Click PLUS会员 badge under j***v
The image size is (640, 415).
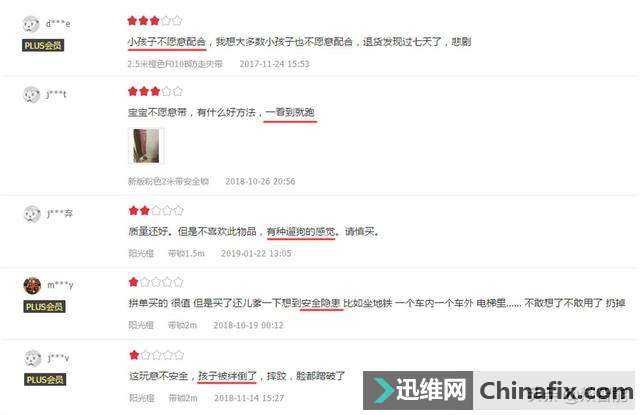pyautogui.click(x=45, y=379)
